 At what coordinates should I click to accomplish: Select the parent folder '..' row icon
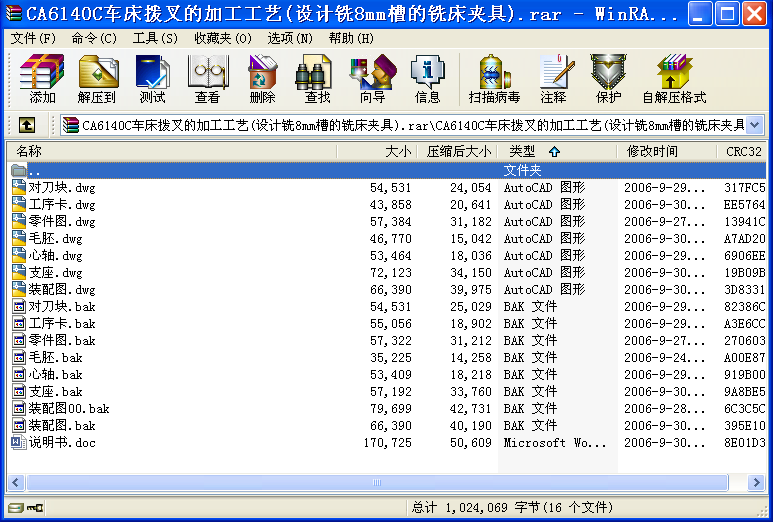[x=19, y=171]
